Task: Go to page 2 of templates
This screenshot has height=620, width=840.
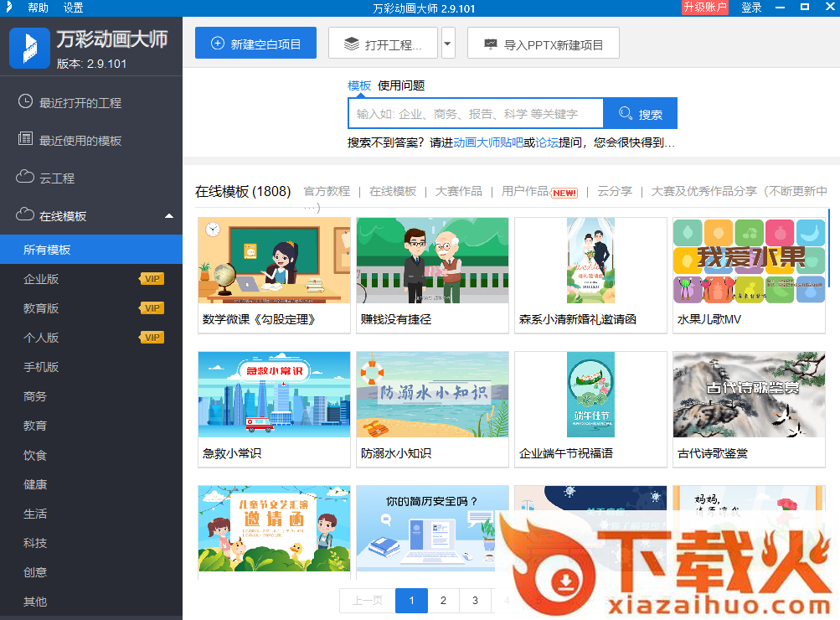Action: point(443,601)
